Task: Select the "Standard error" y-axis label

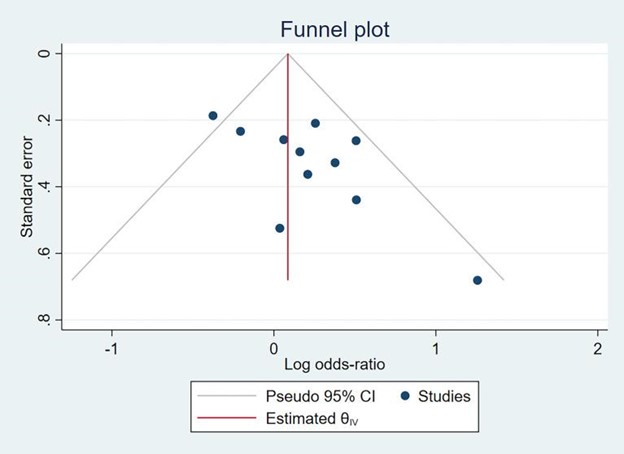Action: pos(29,185)
